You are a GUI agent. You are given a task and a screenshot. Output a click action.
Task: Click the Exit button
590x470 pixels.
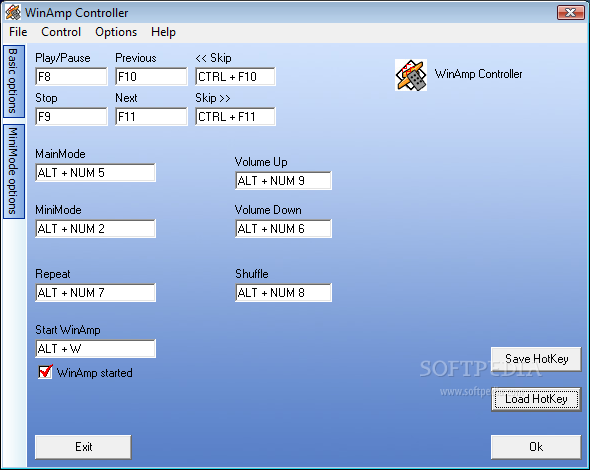pyautogui.click(x=83, y=447)
